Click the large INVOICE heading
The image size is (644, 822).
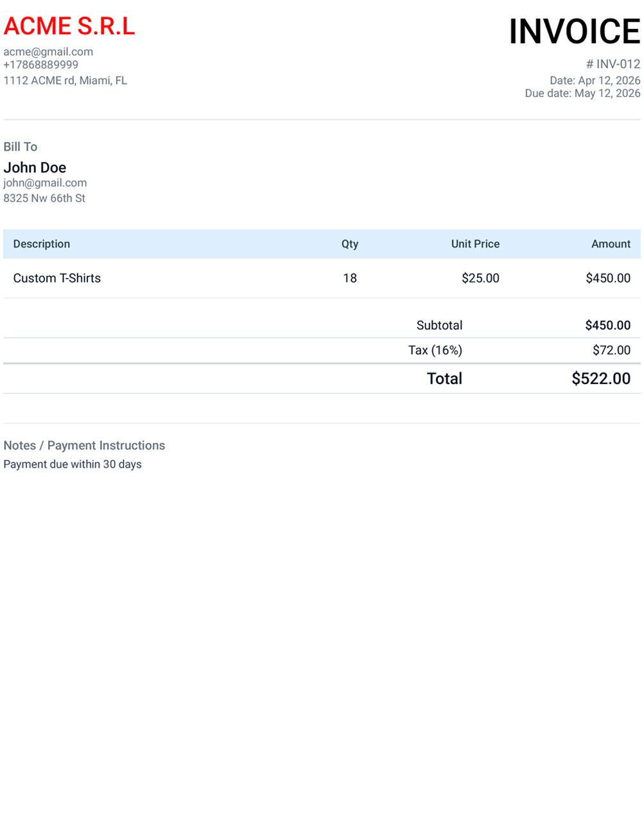pos(574,31)
